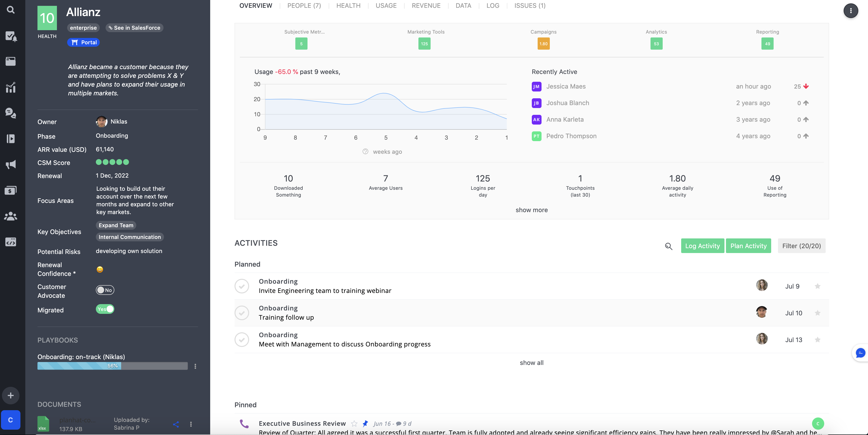This screenshot has width=868, height=435.
Task: Share the xlsx document via share icon
Action: coord(176,424)
